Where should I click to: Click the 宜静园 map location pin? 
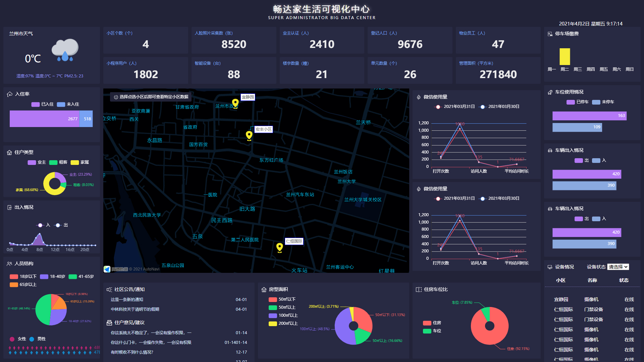click(235, 103)
